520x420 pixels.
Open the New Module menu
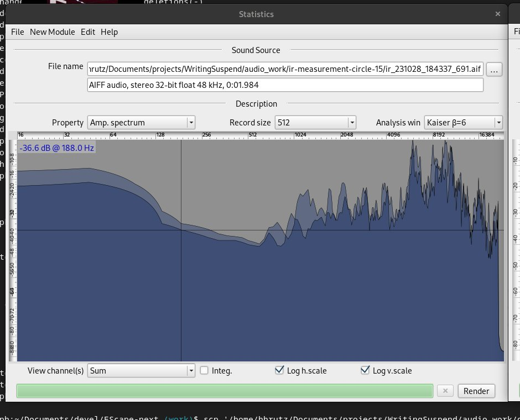tap(52, 32)
